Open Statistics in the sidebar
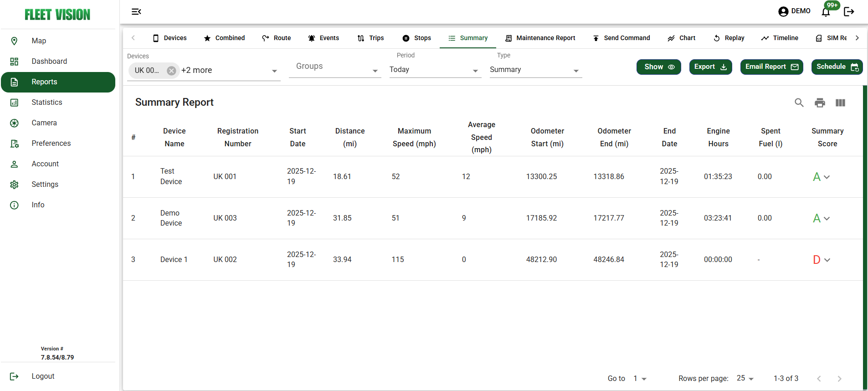The image size is (868, 391). (x=46, y=103)
